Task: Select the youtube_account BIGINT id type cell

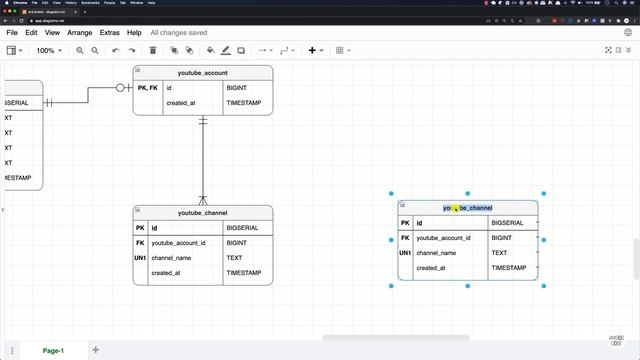Action: 248,88
